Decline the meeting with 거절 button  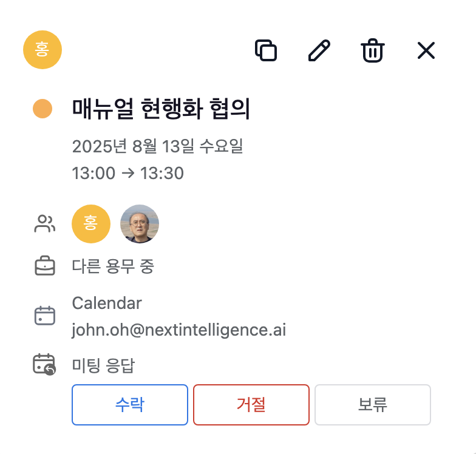click(x=251, y=405)
